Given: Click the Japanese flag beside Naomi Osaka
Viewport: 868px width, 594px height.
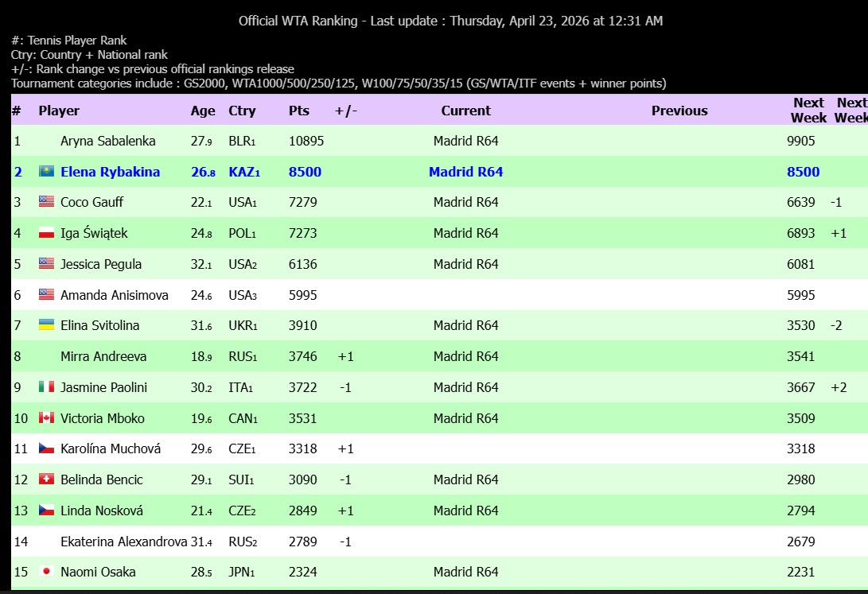Looking at the screenshot, I should click(x=46, y=572).
